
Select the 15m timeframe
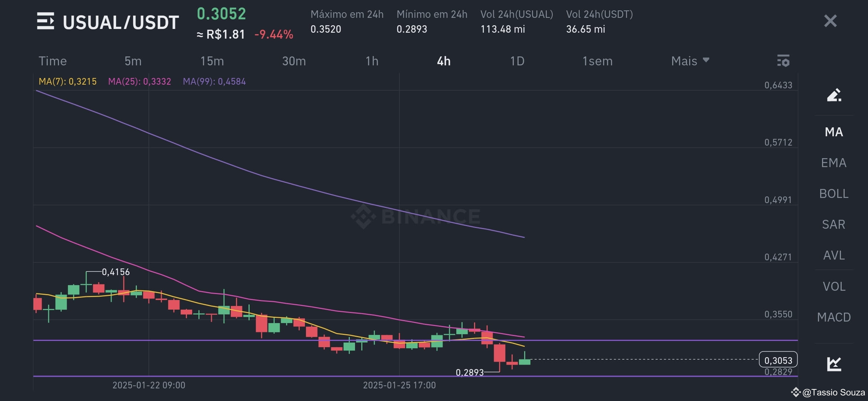212,61
